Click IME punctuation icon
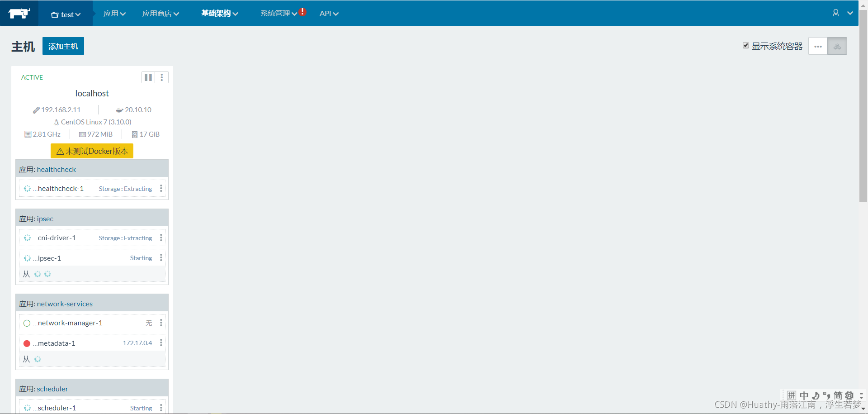The image size is (868, 414). point(827,395)
